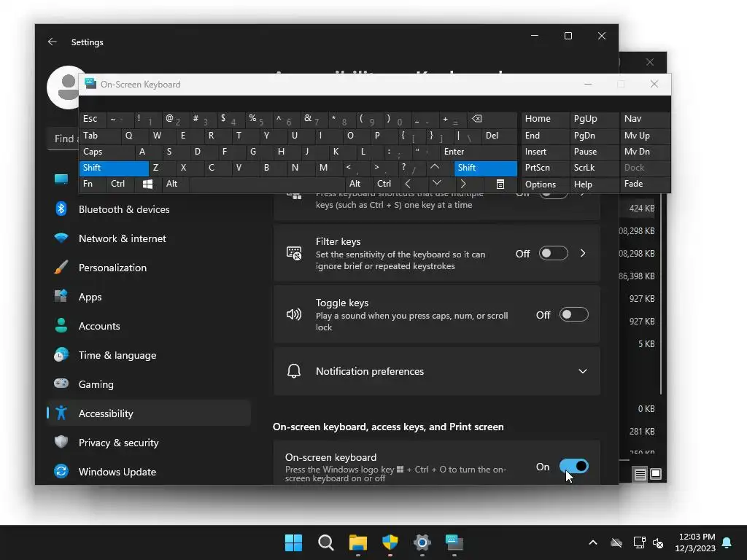The height and width of the screenshot is (560, 747).
Task: Tap PrtScn key on On-Screen Keyboard
Action: (545, 168)
